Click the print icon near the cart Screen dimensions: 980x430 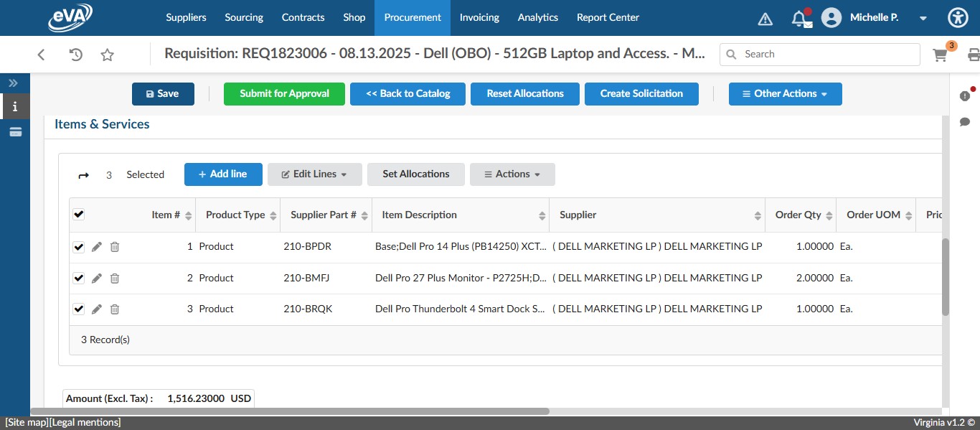point(973,54)
